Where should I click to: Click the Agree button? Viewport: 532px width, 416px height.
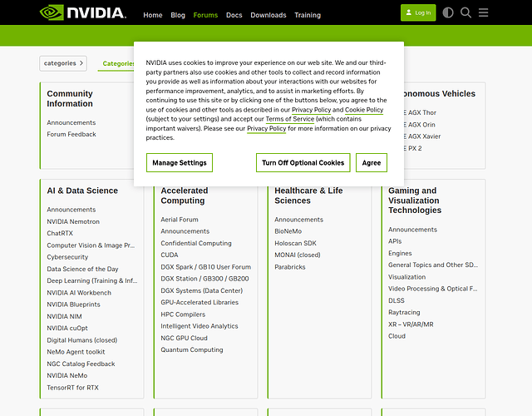click(x=372, y=163)
